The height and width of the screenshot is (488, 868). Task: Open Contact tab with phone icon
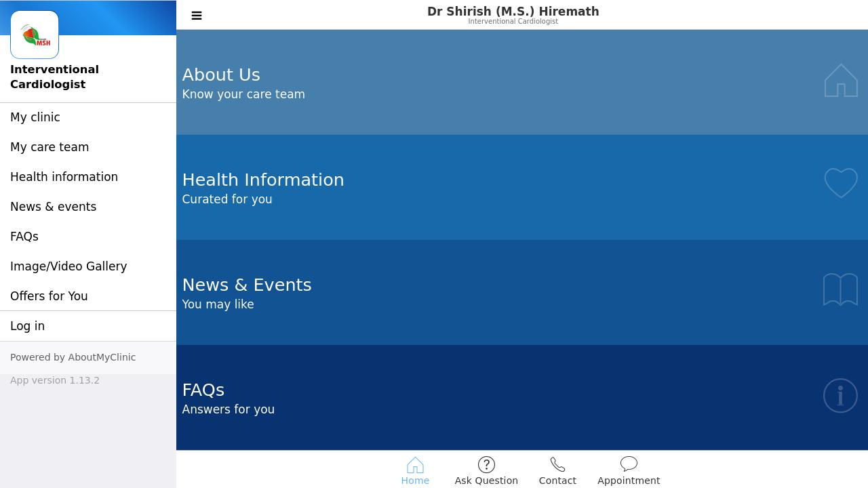[557, 471]
